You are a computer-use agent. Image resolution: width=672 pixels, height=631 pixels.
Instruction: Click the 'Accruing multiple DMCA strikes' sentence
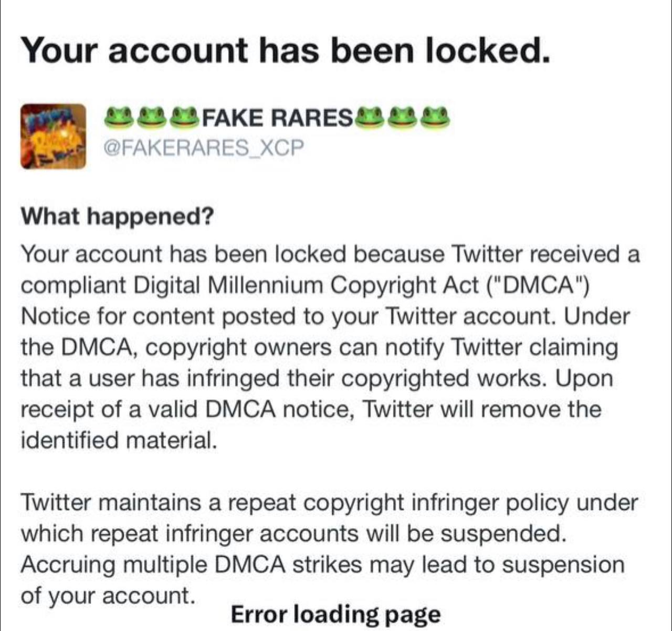tap(191, 565)
